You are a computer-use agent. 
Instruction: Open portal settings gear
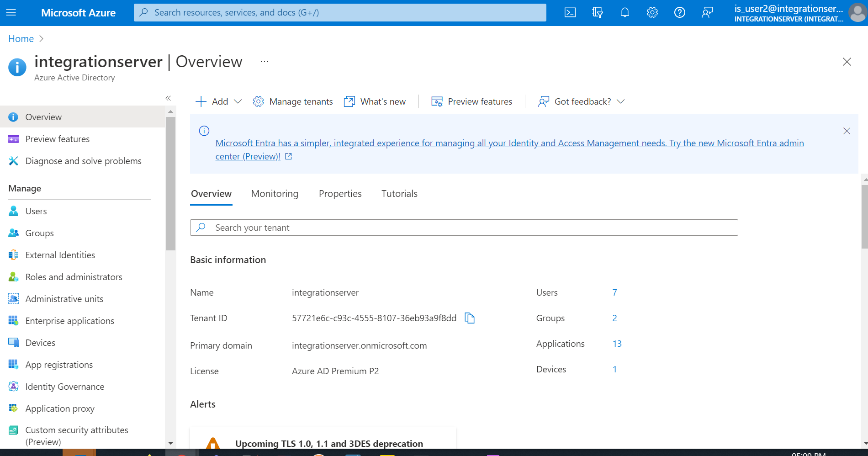pyautogui.click(x=652, y=12)
